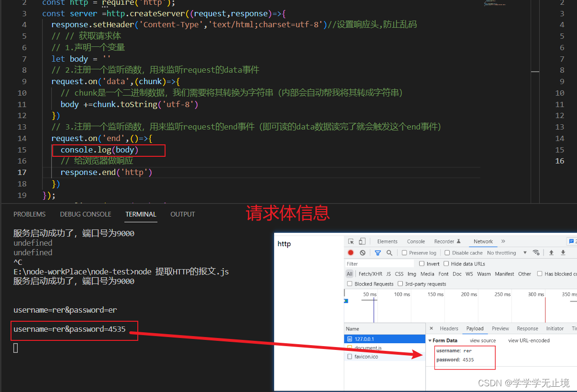The image size is (577, 392).
Task: Click line number 14 in the gutter
Action: click(x=22, y=138)
